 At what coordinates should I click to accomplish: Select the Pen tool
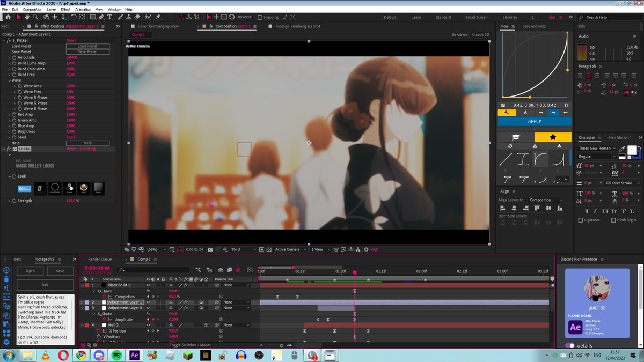tap(101, 17)
